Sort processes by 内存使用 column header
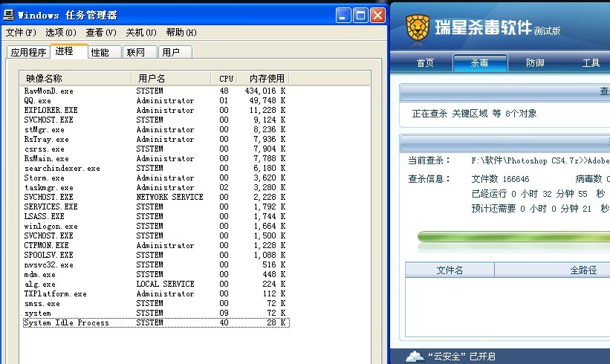 [263, 79]
